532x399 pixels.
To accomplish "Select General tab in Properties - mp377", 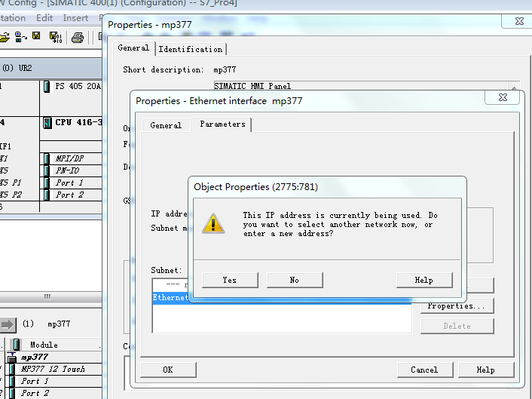I will [x=133, y=48].
